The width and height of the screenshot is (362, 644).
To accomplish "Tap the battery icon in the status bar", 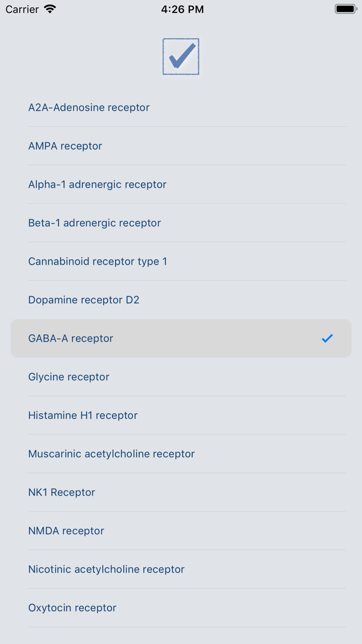I will [344, 8].
